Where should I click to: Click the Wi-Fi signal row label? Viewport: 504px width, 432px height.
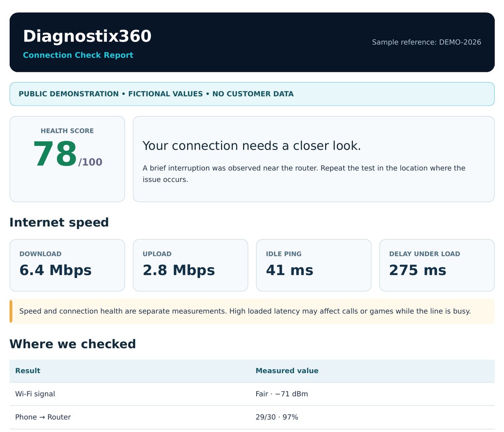click(35, 394)
